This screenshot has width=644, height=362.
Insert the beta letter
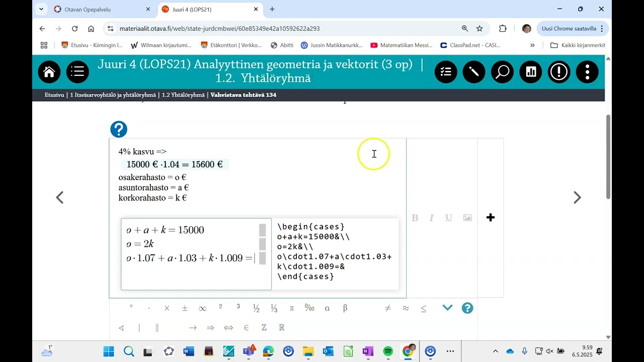[345, 308]
